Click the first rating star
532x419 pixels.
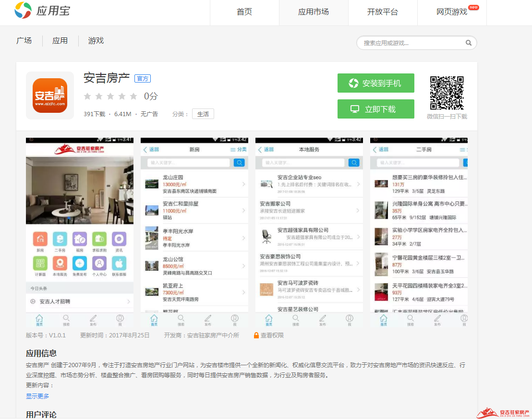(x=87, y=96)
